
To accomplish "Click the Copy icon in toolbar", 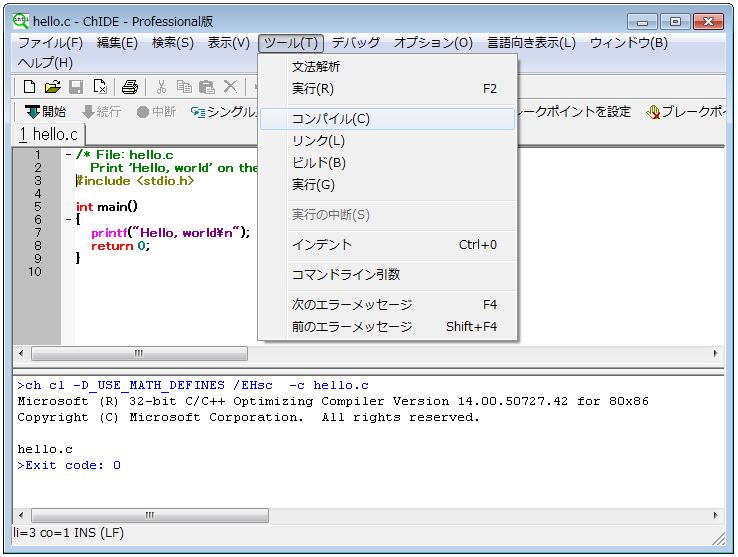I will (184, 87).
